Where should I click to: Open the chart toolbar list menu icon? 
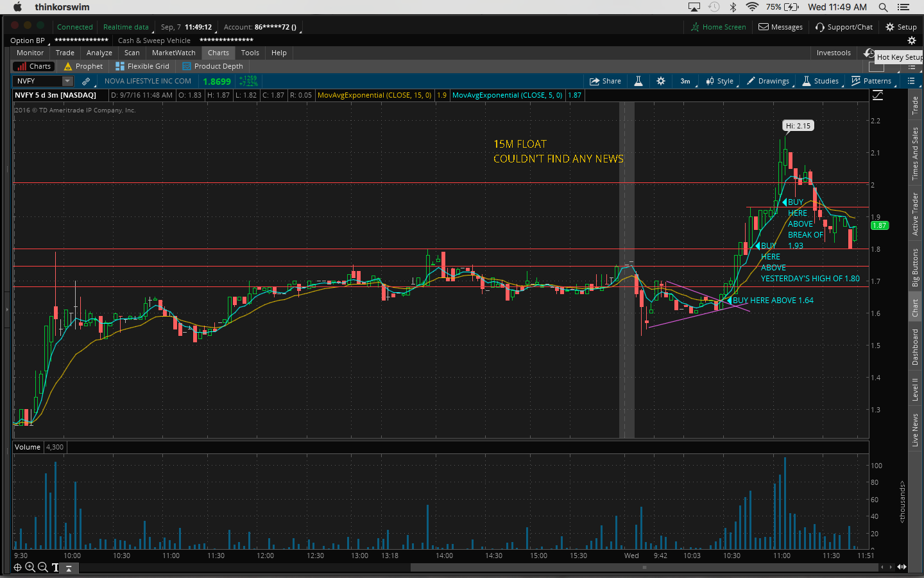click(x=911, y=81)
